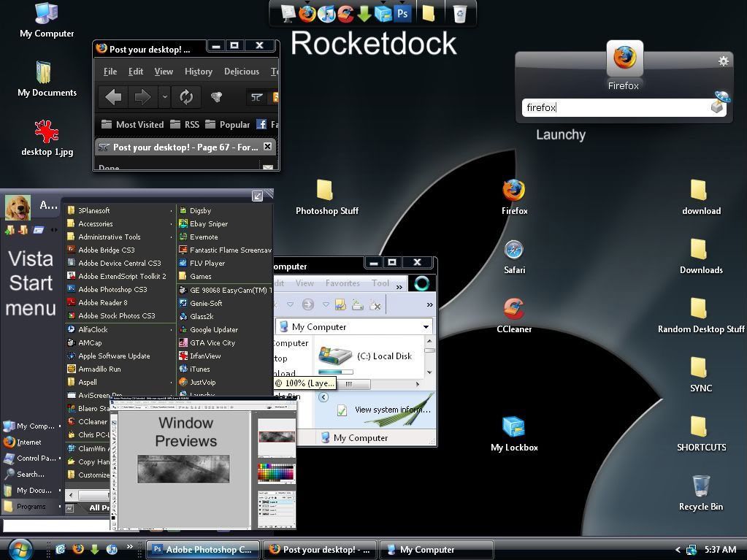Expand the Quick Launch overflow chevron

[x=129, y=547]
